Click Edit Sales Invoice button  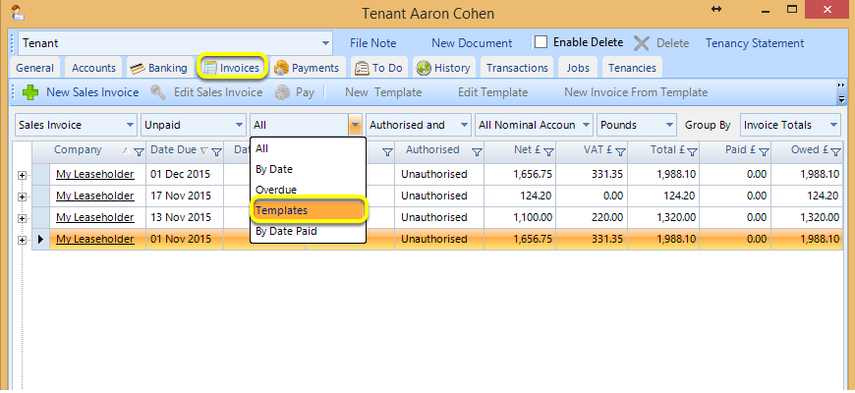[207, 93]
